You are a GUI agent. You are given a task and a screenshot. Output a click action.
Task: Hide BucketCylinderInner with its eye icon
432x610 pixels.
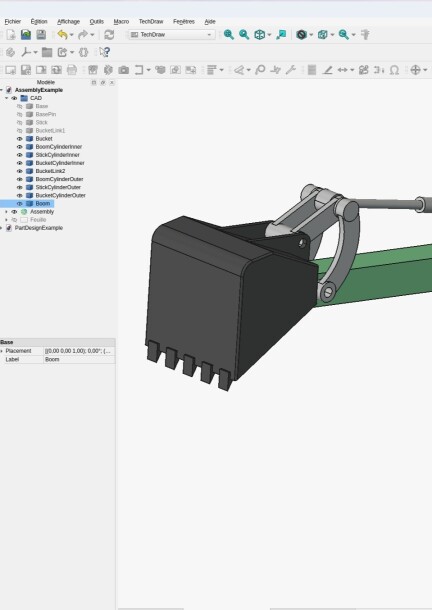tap(19, 163)
